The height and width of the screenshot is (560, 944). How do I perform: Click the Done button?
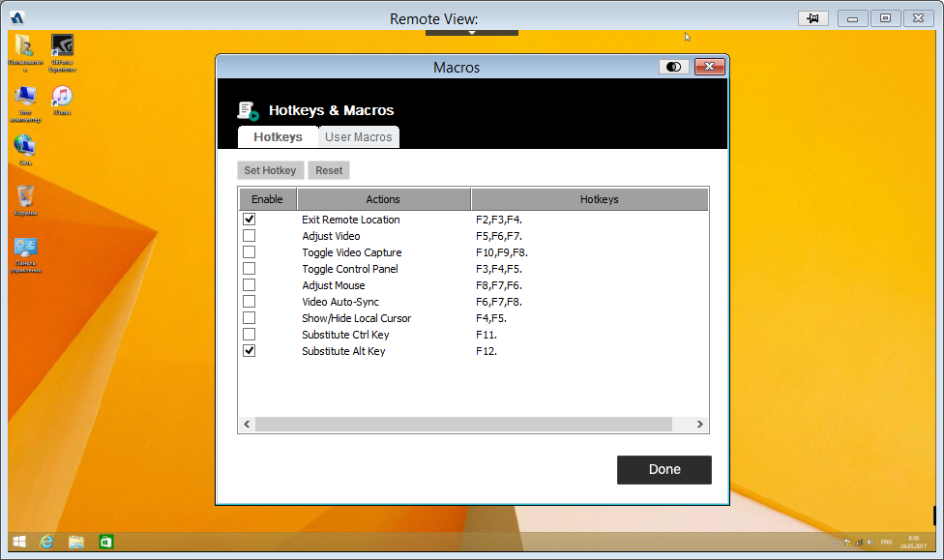pos(664,470)
